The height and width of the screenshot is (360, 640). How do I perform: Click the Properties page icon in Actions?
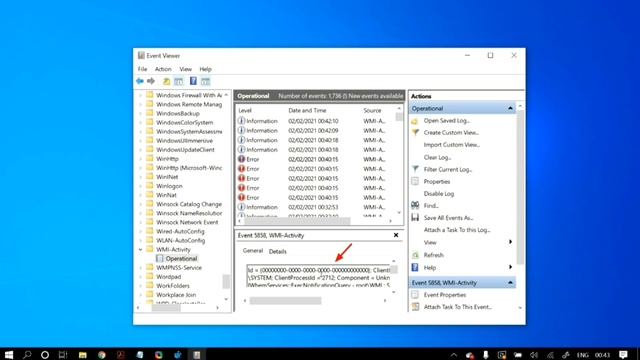point(415,181)
